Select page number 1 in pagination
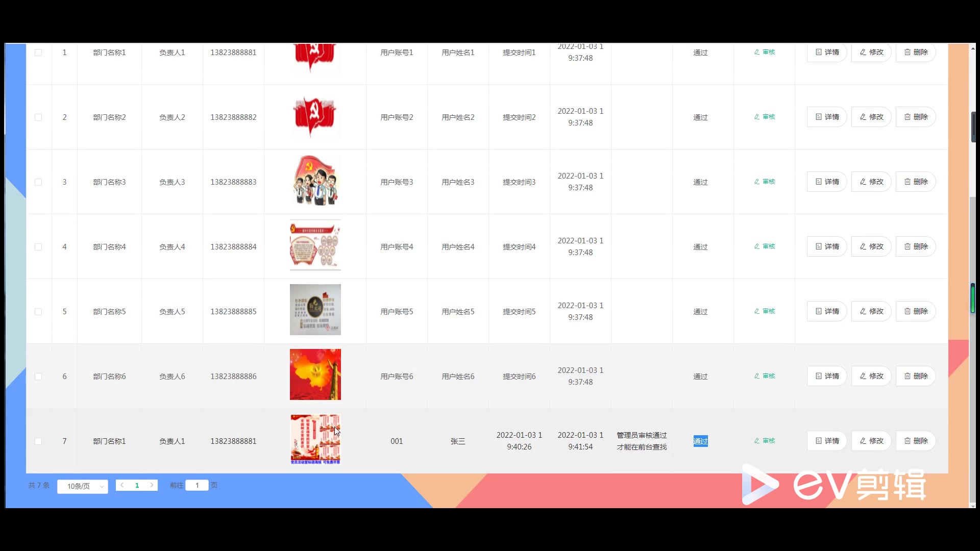Viewport: 980px width, 551px height. pos(137,485)
